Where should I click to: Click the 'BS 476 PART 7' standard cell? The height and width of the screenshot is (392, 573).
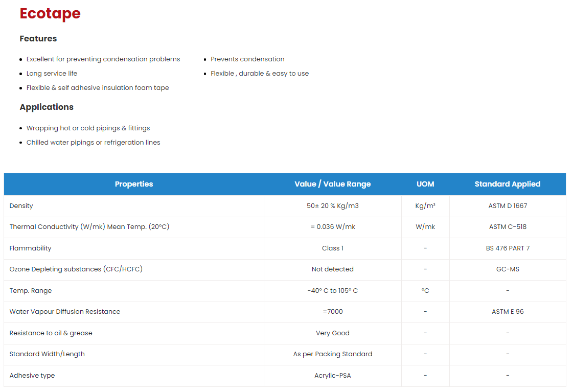click(x=508, y=248)
